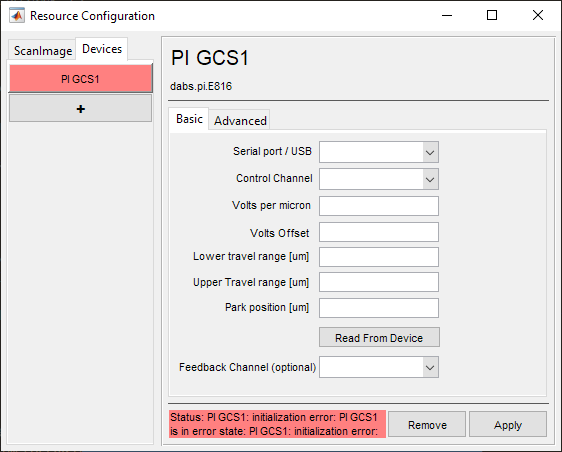The image size is (562, 452).
Task: Apply the device configuration
Action: pos(508,424)
